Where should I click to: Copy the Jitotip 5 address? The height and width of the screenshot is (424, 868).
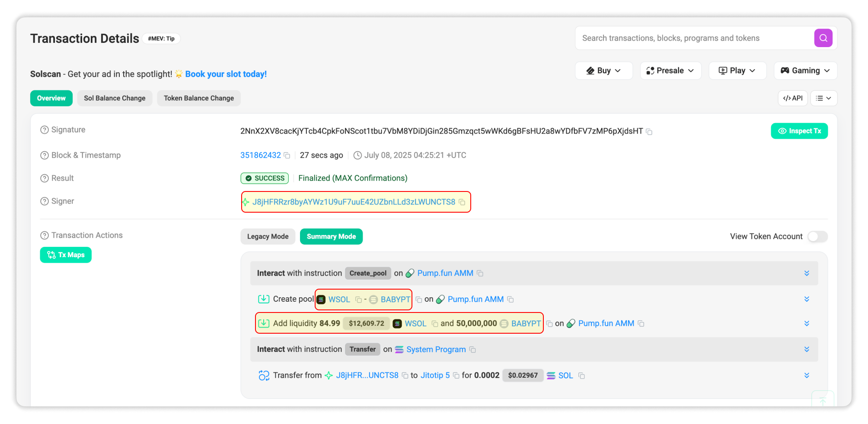point(456,376)
